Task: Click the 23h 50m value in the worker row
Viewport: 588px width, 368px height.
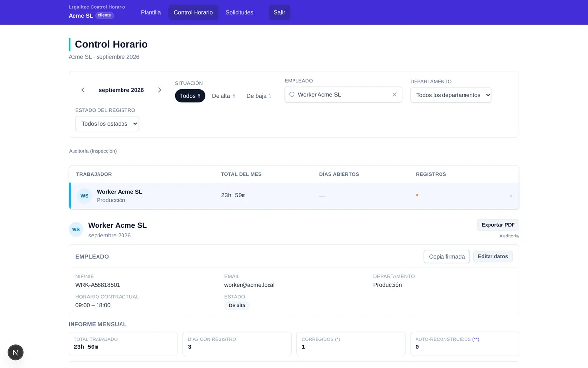Action: 233,196
